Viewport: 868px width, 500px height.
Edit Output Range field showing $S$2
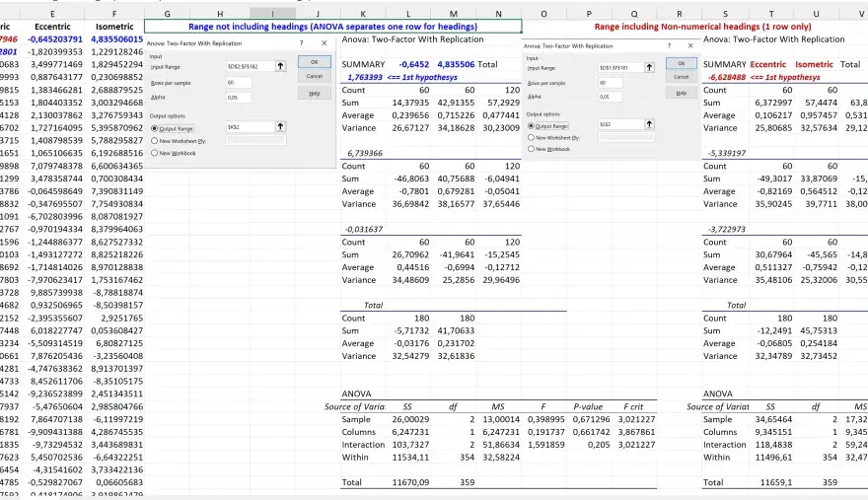click(620, 124)
